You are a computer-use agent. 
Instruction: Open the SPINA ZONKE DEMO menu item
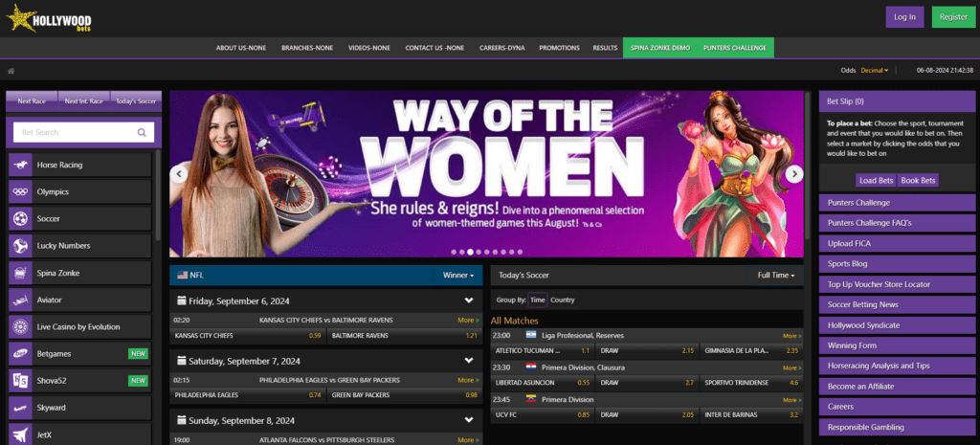click(x=660, y=48)
